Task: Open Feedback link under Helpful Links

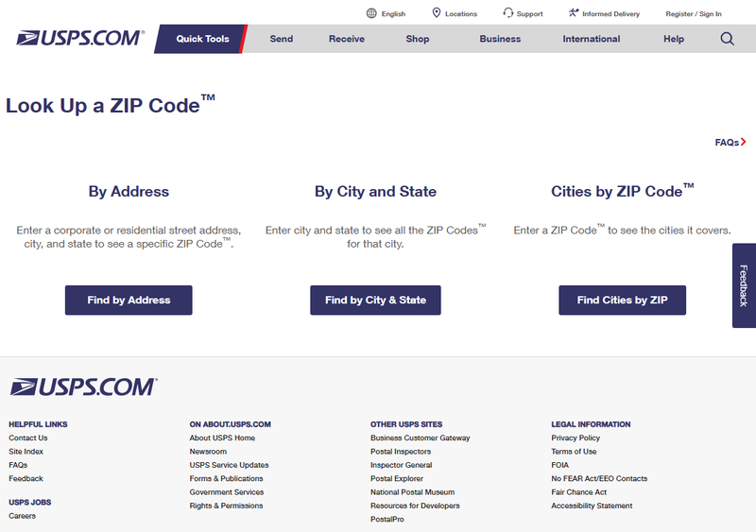Action: [x=26, y=478]
